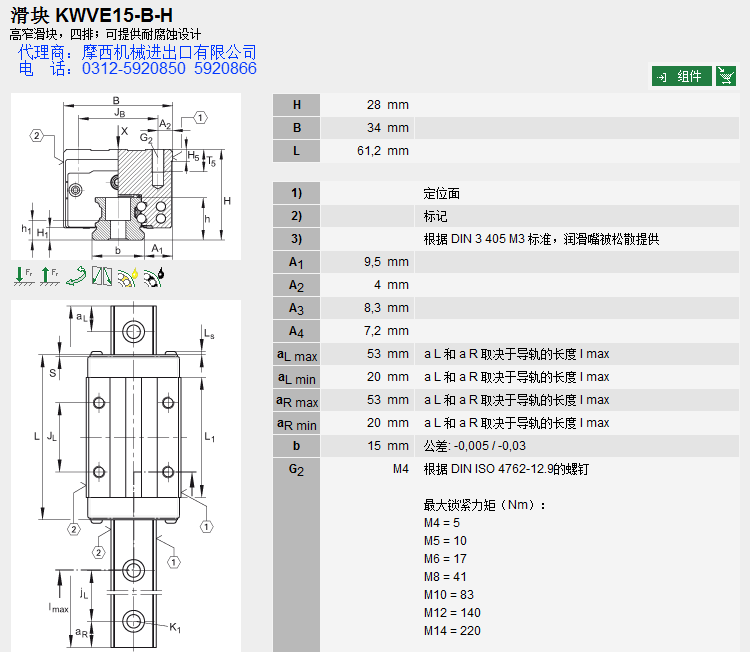Open the green 组件 components button

pyautogui.click(x=681, y=77)
